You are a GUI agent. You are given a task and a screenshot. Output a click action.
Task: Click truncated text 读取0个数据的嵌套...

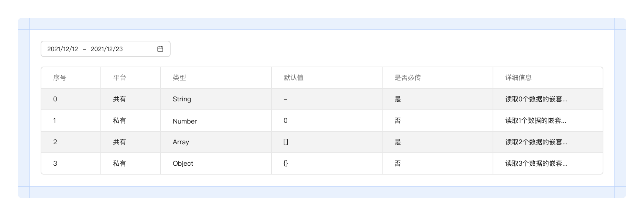[536, 99]
